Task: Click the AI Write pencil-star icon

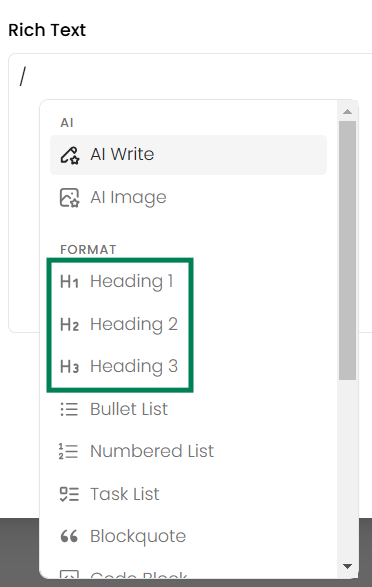Action: [x=70, y=155]
